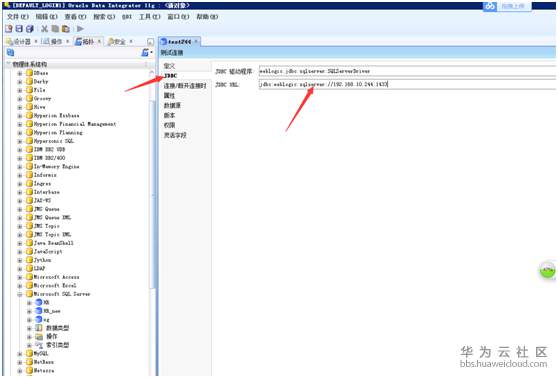Screen dimensions: 558x378
Task: Expand the DBase tree node
Action: pos(20,73)
